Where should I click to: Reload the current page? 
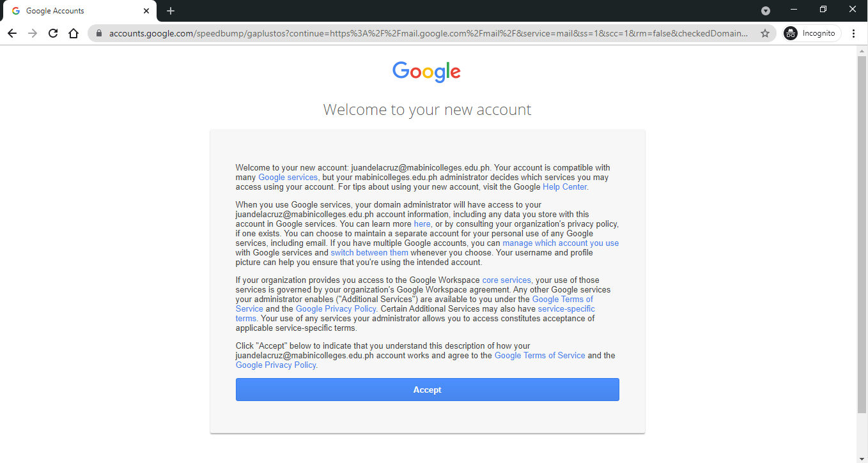tap(53, 33)
